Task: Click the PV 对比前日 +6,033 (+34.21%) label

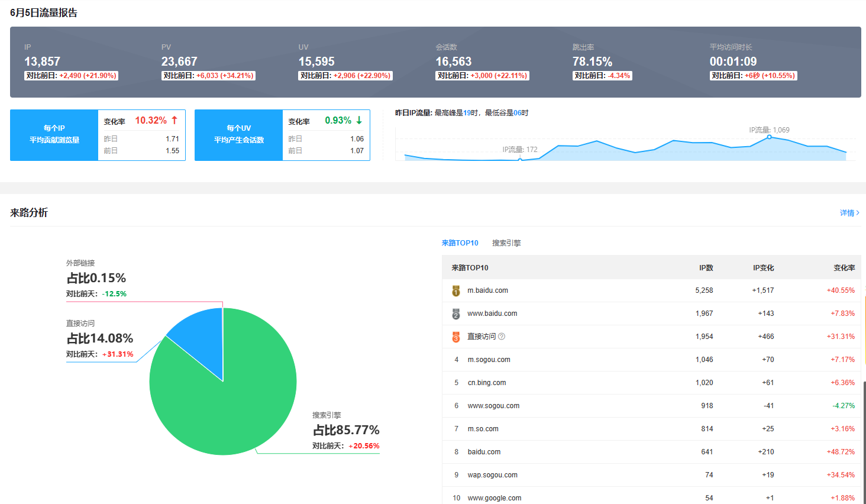Action: [208, 76]
